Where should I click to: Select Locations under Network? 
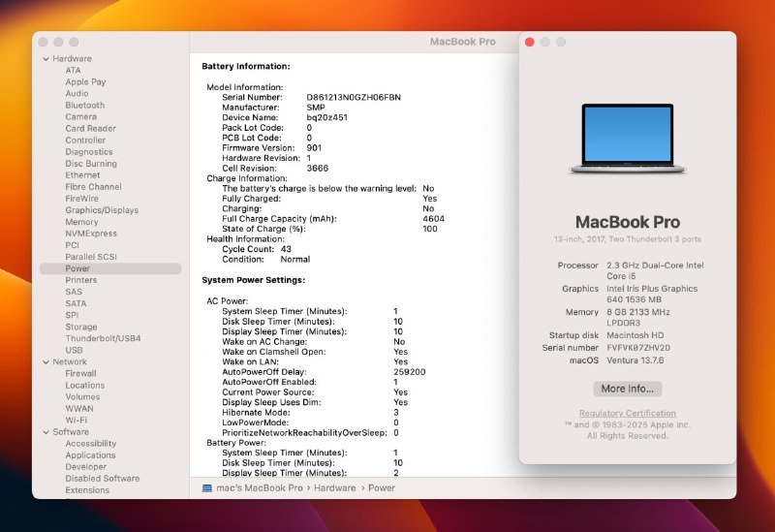click(x=85, y=385)
